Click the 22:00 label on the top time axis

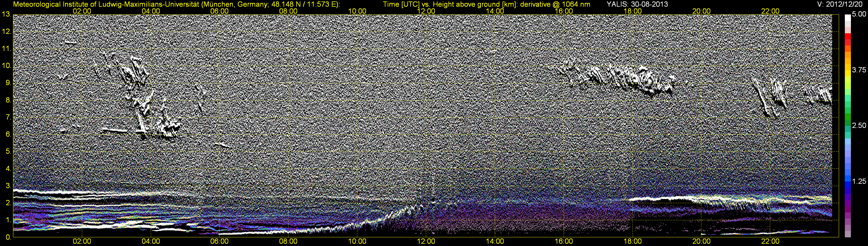[770, 11]
